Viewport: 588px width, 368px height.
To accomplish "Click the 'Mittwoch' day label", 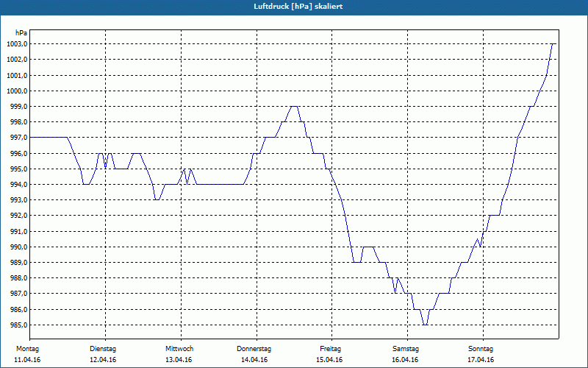I will [179, 349].
